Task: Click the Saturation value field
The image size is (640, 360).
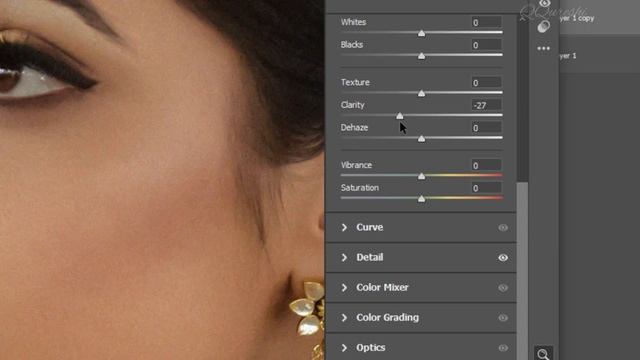Action: [486, 188]
